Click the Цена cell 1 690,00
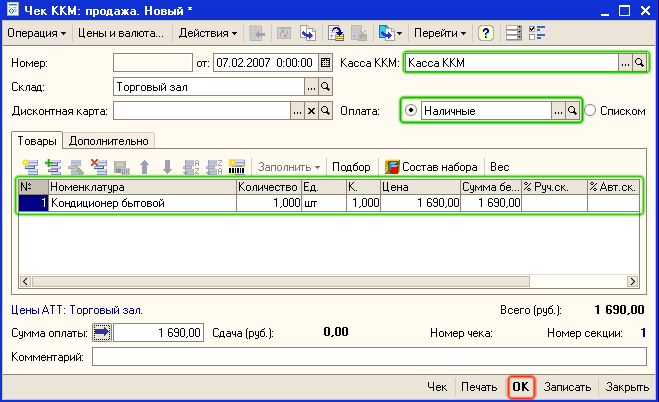The image size is (659, 402). point(420,203)
